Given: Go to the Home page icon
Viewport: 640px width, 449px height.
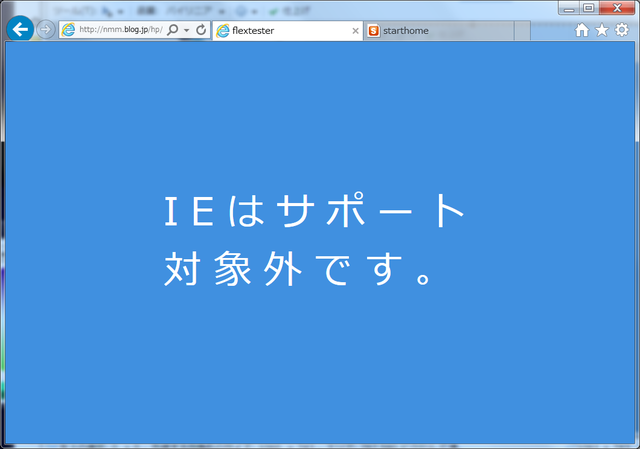Looking at the screenshot, I should (582, 30).
